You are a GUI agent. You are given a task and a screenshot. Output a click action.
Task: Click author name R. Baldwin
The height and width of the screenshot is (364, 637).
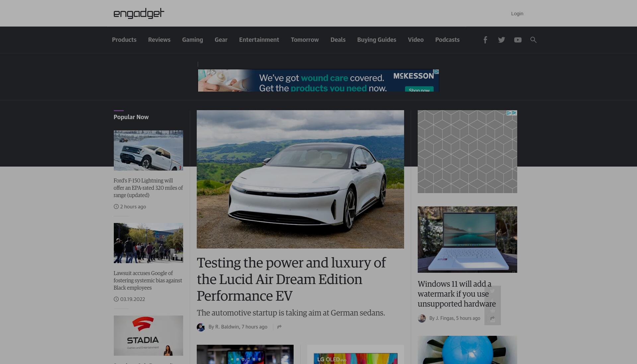click(227, 327)
